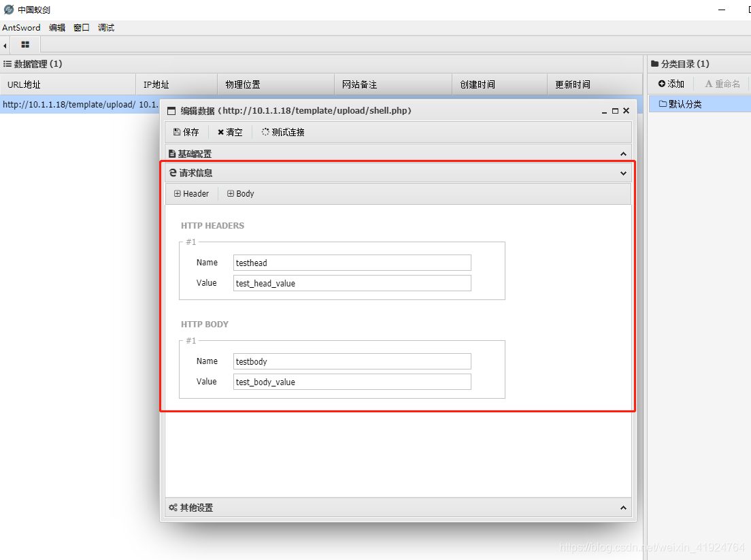Expand the 基础配置 section arrow
This screenshot has width=751, height=560.
coord(623,154)
